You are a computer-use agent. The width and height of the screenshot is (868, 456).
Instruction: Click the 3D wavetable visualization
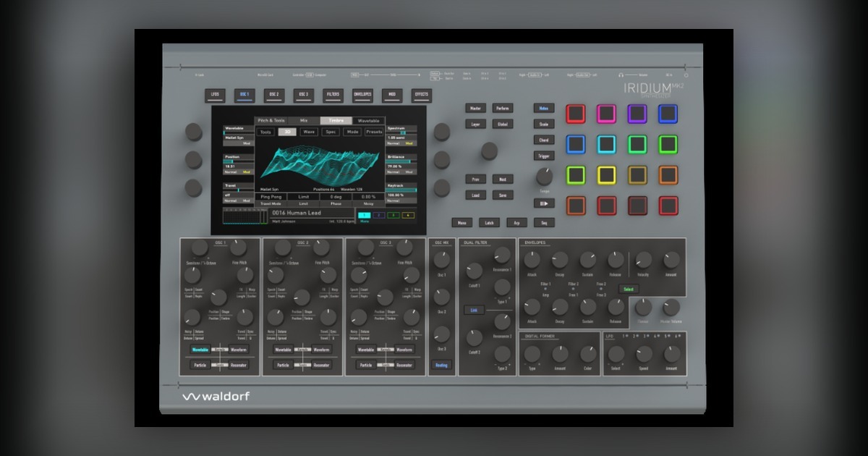(x=320, y=165)
